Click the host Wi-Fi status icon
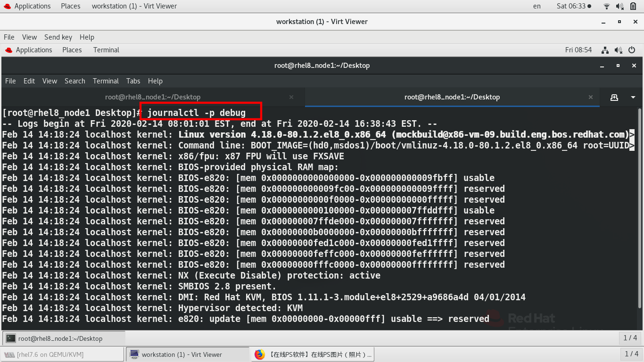This screenshot has width=644, height=362. coord(607,6)
